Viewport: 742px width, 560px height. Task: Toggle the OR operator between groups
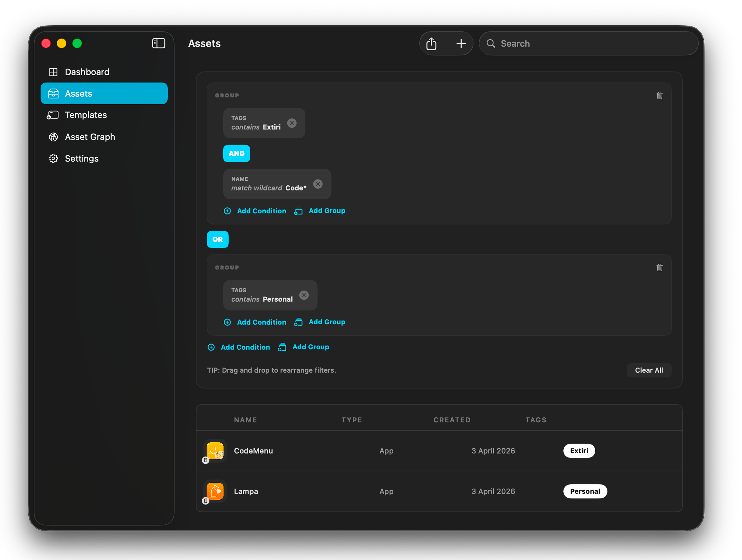click(x=218, y=239)
